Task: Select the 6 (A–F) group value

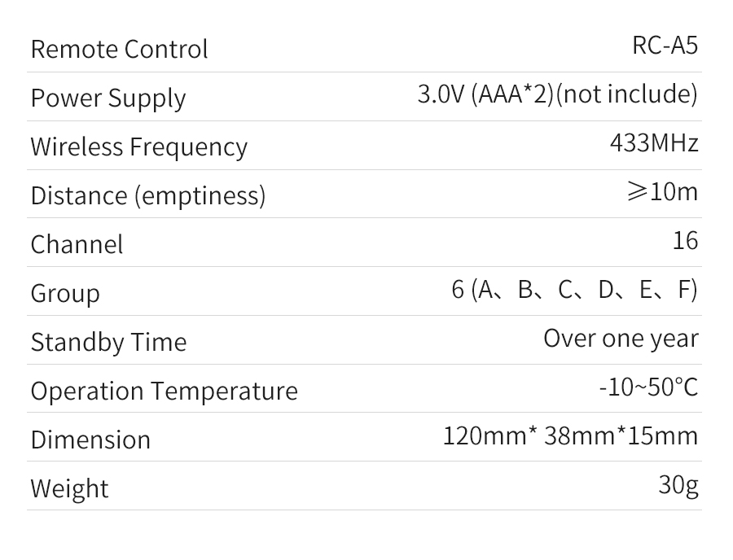Action: pos(574,290)
